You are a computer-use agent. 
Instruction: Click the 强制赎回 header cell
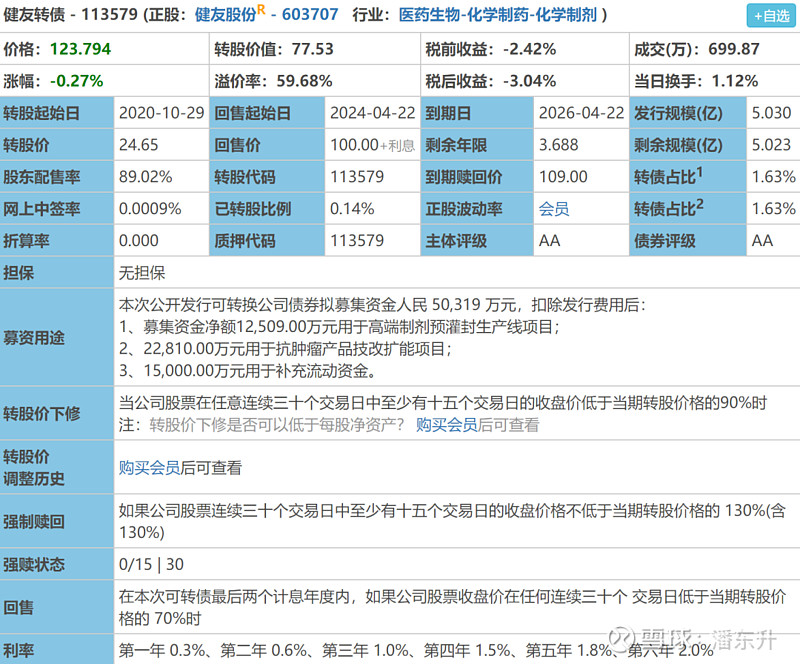[x=57, y=522]
